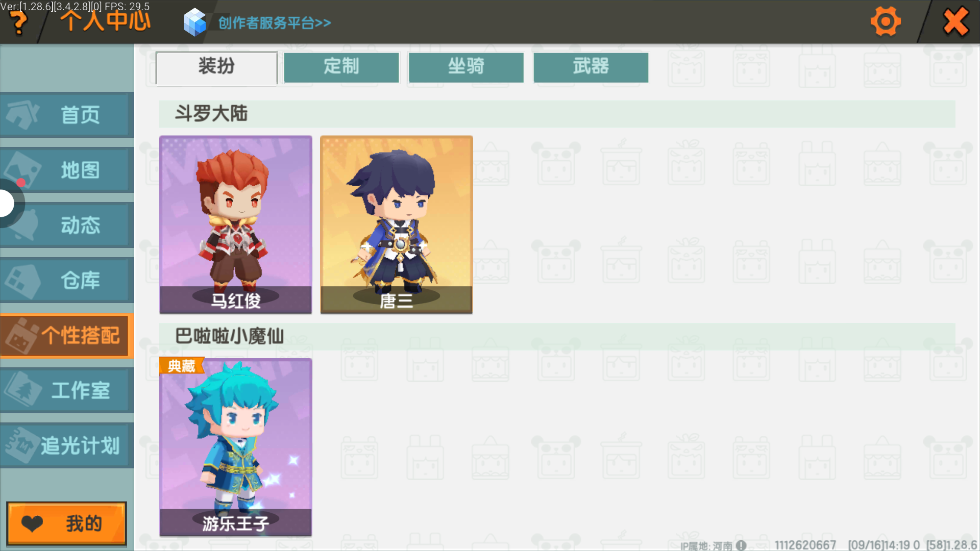Go to 地图 in the sidebar
Image resolution: width=980 pixels, height=551 pixels.
point(66,170)
